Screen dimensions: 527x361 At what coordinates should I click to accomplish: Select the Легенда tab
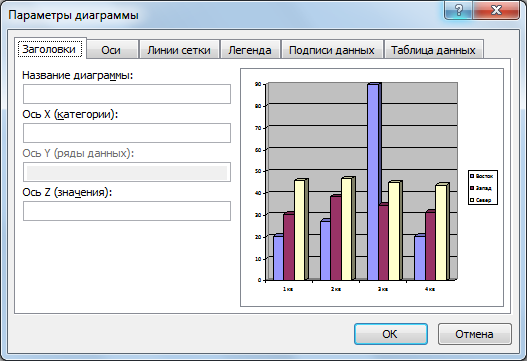point(250,50)
